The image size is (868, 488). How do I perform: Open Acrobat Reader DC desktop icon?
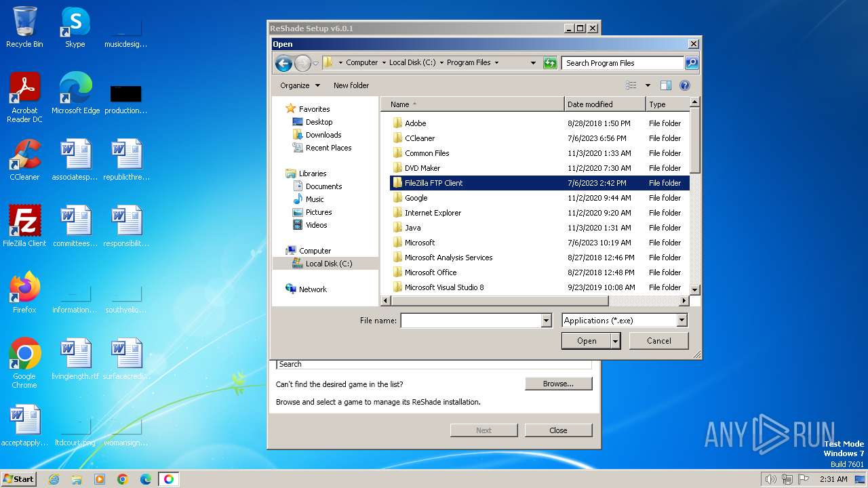[24, 98]
